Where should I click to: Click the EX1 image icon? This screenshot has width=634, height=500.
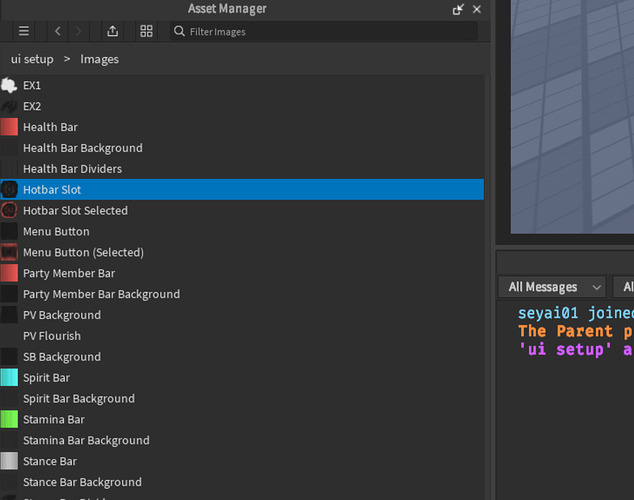9,86
